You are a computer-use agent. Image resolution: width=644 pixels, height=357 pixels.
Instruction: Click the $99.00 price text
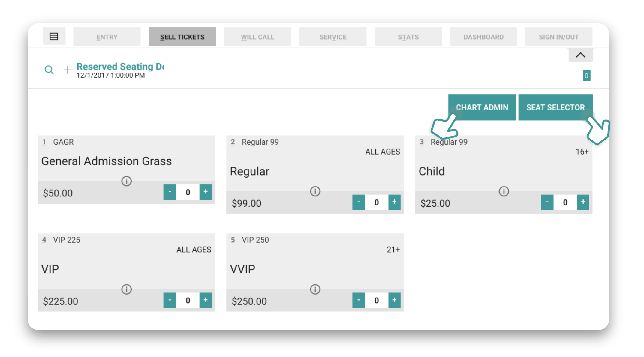pyautogui.click(x=246, y=203)
